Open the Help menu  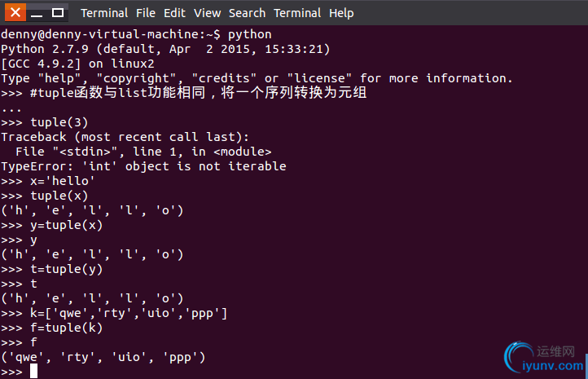coord(341,13)
